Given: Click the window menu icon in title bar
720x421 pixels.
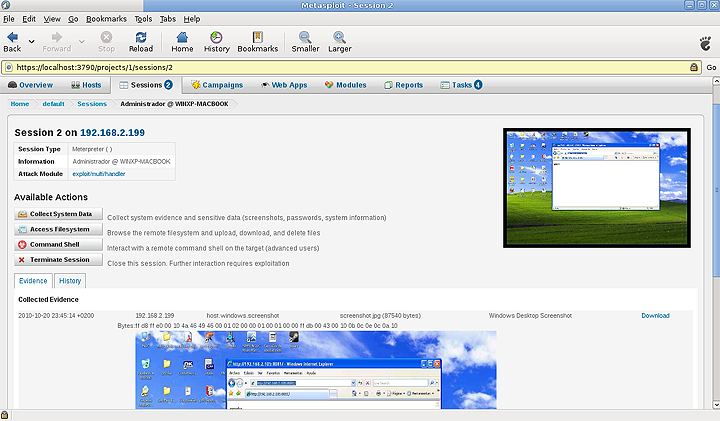Looking at the screenshot, I should (6, 5).
